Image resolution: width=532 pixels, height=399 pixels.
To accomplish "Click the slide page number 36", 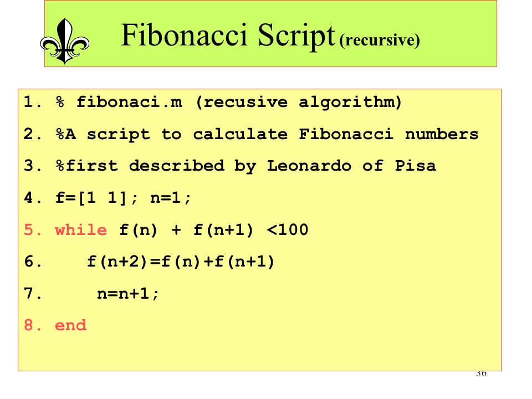I will tap(481, 374).
